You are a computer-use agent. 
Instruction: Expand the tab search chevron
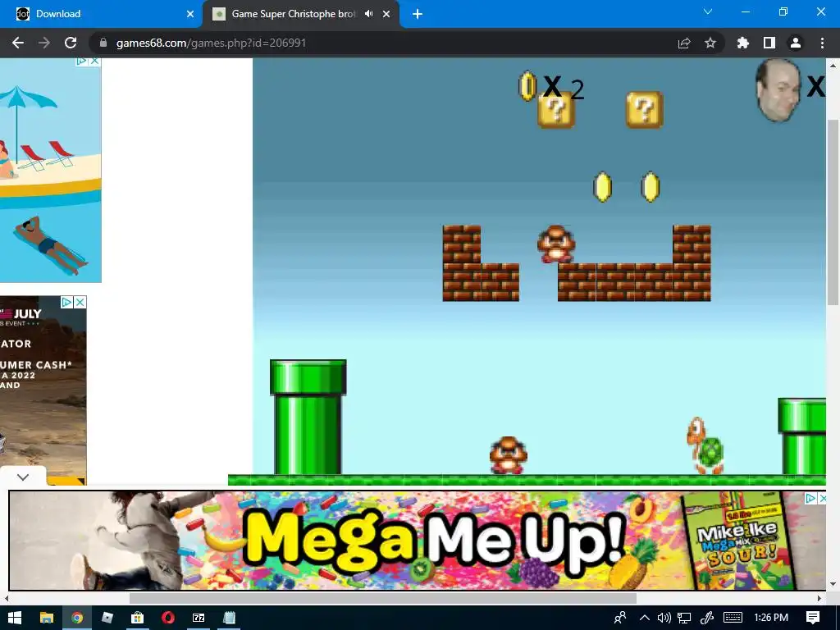708,11
